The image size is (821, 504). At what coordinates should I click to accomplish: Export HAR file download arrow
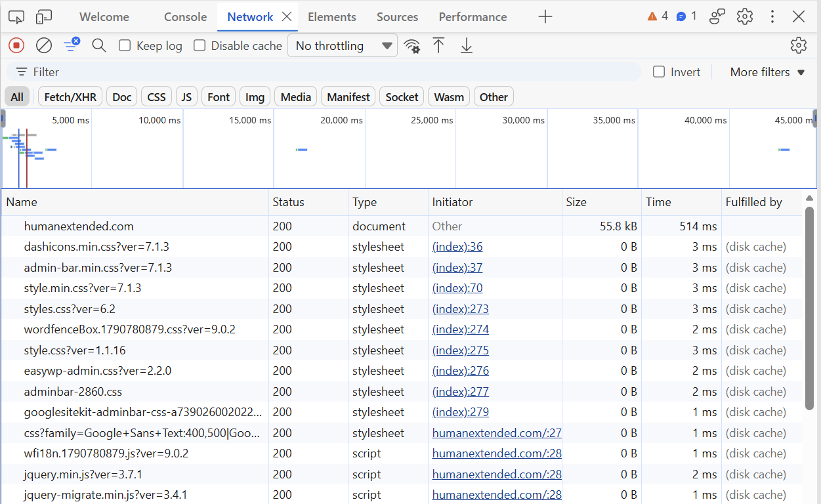point(467,45)
